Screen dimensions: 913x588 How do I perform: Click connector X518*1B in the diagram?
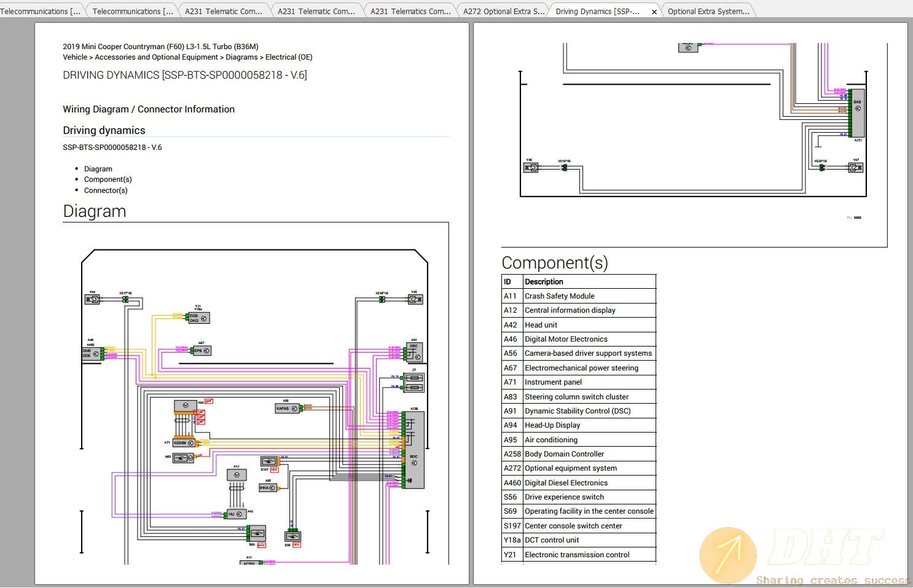382,299
